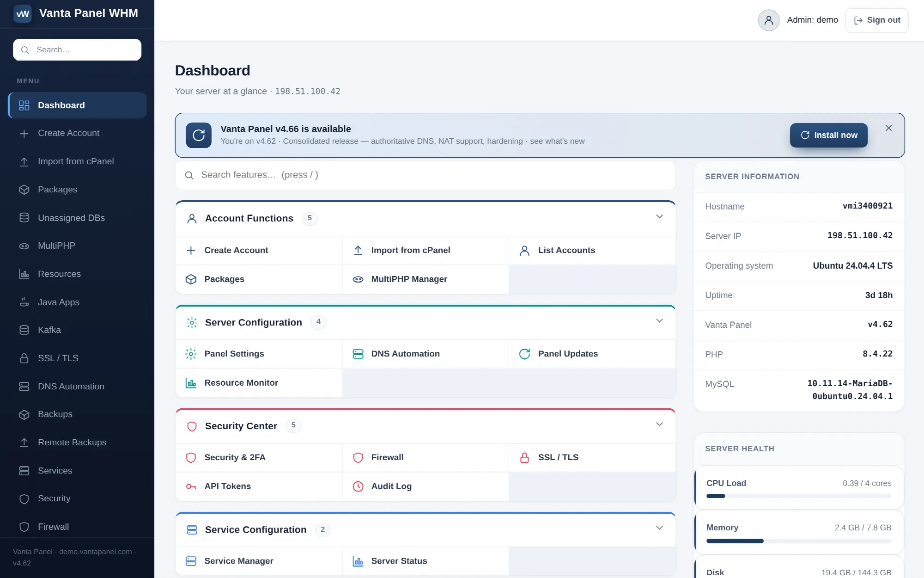Open the MultiPHP Manager tile

(x=426, y=279)
